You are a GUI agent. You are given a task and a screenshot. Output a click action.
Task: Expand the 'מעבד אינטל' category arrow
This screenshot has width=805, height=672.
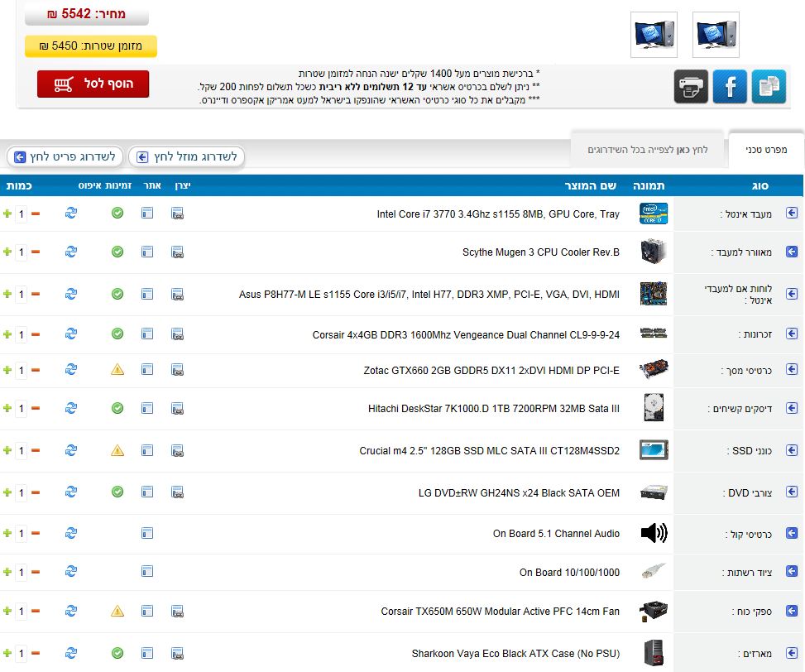[792, 214]
